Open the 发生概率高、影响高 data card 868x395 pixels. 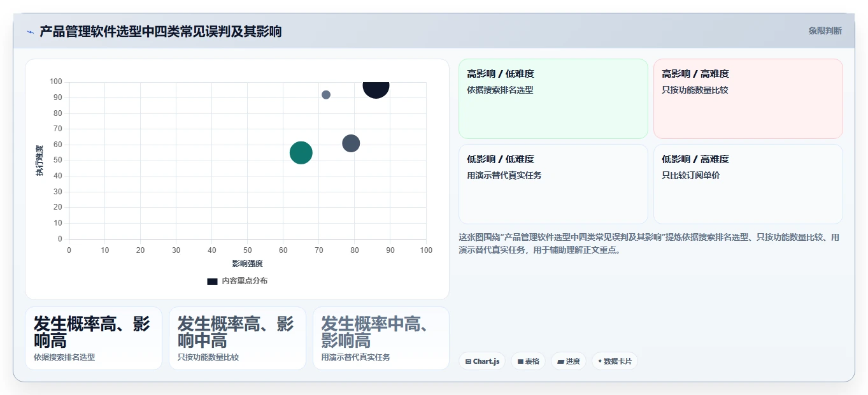[94, 338]
